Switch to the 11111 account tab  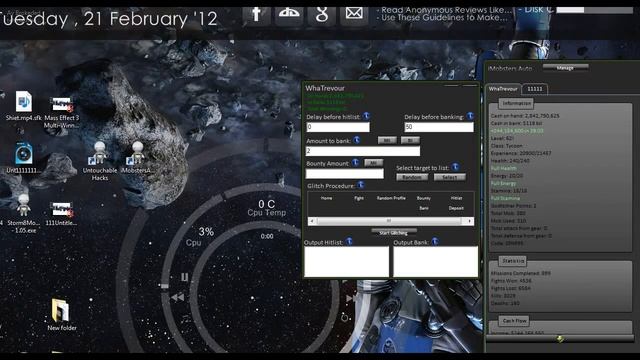click(535, 89)
